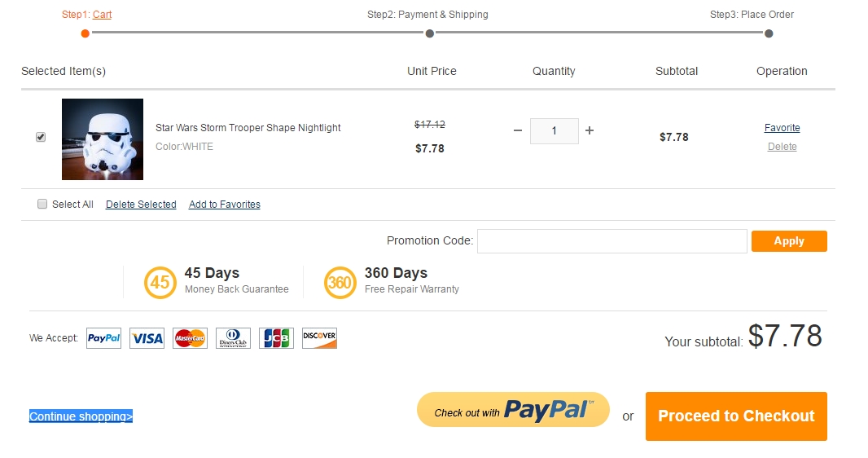Click the 45 Days guarantee badge
Viewport: 868px width, 458px height.
point(160,282)
